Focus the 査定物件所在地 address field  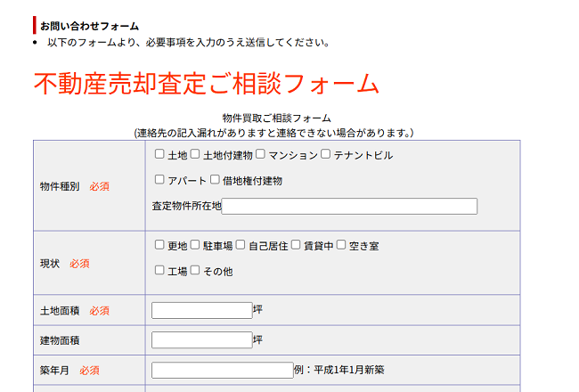click(x=349, y=207)
